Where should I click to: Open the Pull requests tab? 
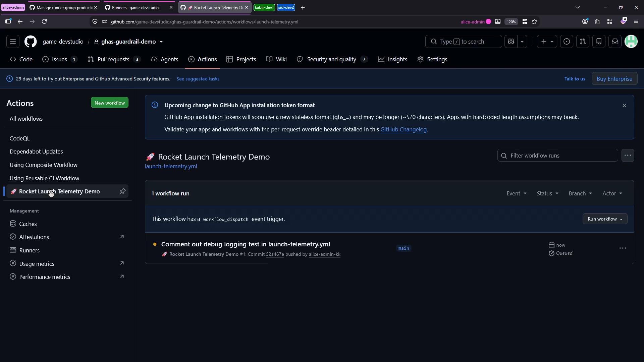pos(114,59)
